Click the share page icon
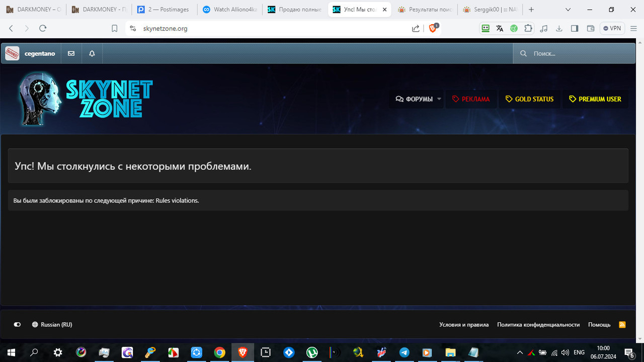The width and height of the screenshot is (644, 362). pos(416,29)
